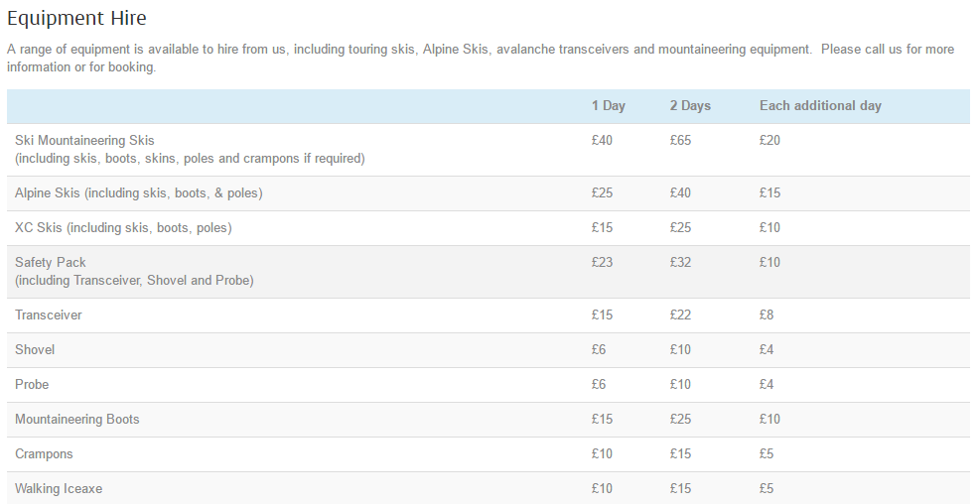This screenshot has height=504, width=980.
Task: Click the 1 Day column header
Action: (x=609, y=106)
